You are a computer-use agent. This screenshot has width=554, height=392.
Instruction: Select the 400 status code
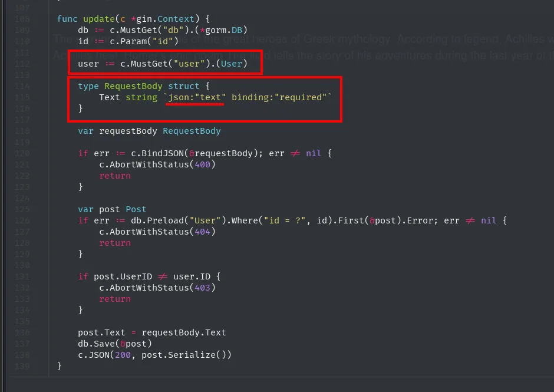(x=203, y=164)
